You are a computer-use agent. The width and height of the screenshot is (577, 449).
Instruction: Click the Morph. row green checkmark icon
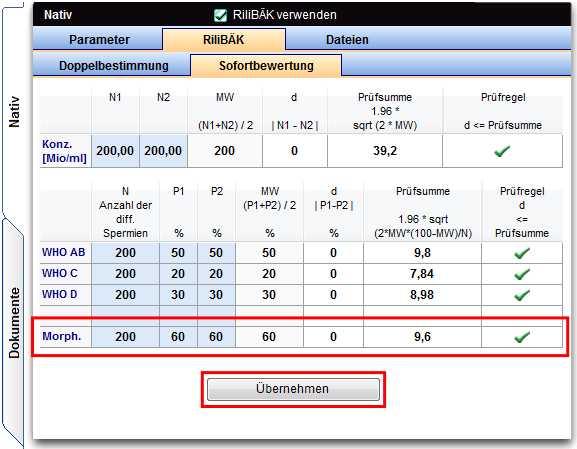522,337
